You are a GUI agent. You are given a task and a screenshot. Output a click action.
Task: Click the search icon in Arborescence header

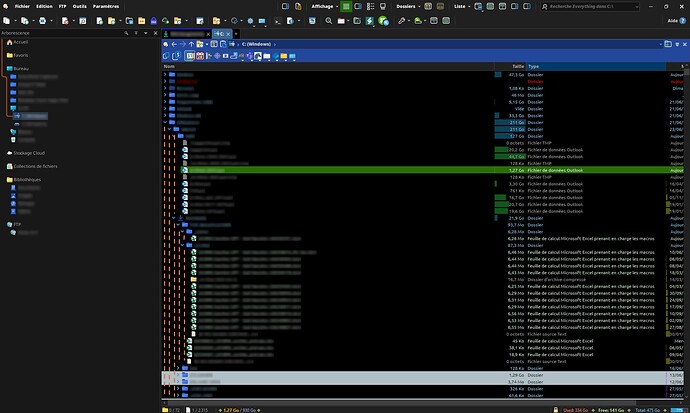pos(126,33)
